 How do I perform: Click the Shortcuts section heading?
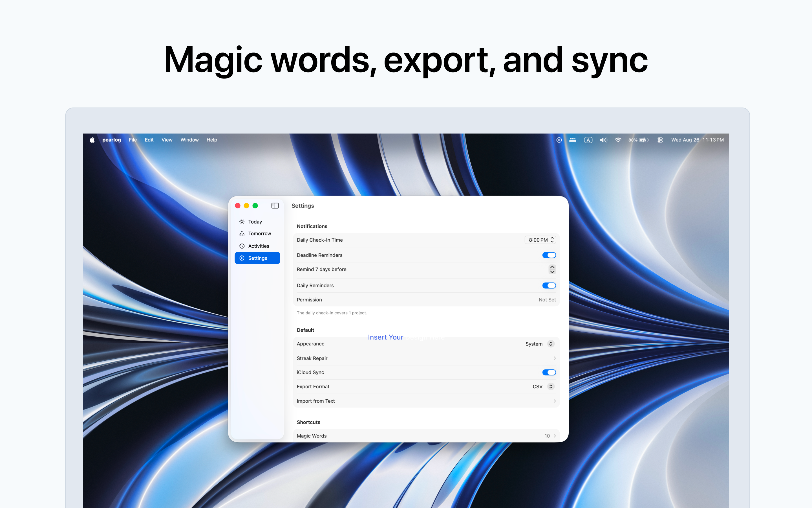tap(308, 422)
